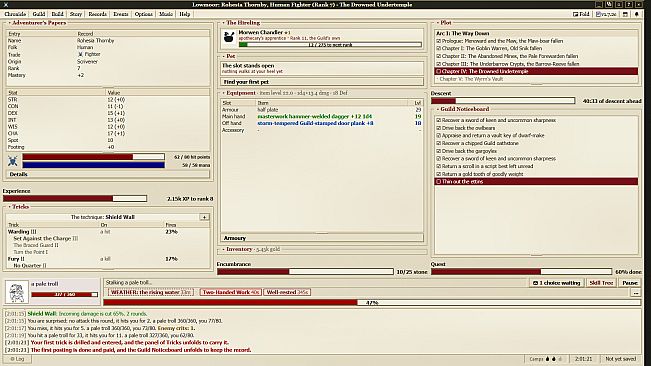651x366 pixels.
Task: Toggle the Prologue: Merevard and the Maw checkbox
Action: point(439,41)
